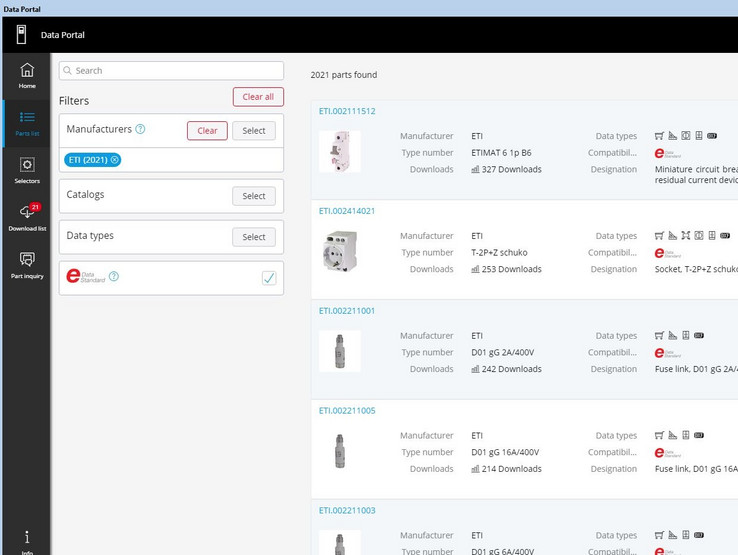Open the Selectors sidebar icon
Screen dimensions: 738x555
(27, 170)
